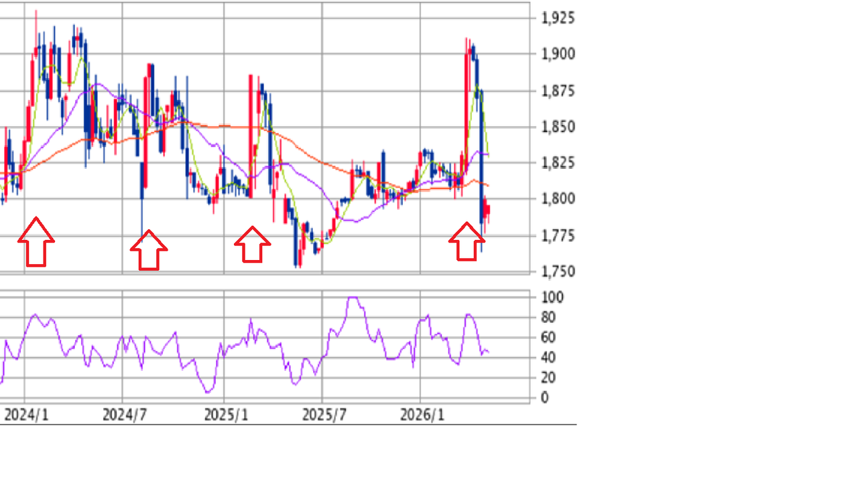Click the 2025/1 date axis label
858x504 pixels.
click(225, 415)
